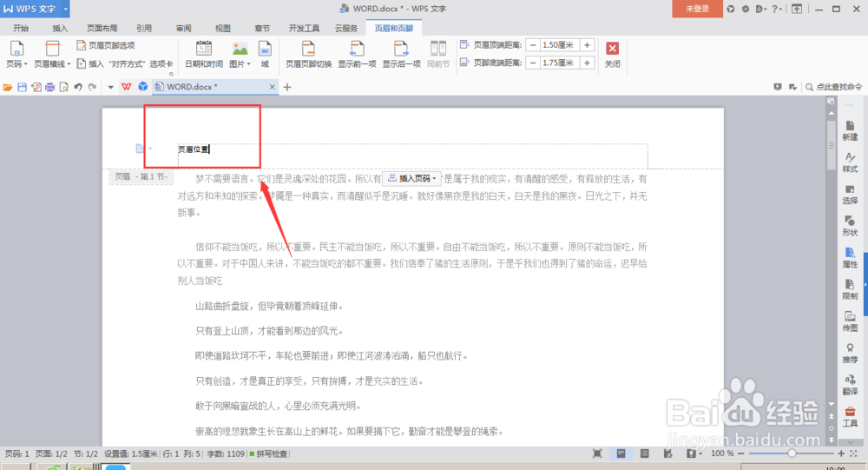
Task: Zoom in with the plus button
Action: [x=841, y=453]
